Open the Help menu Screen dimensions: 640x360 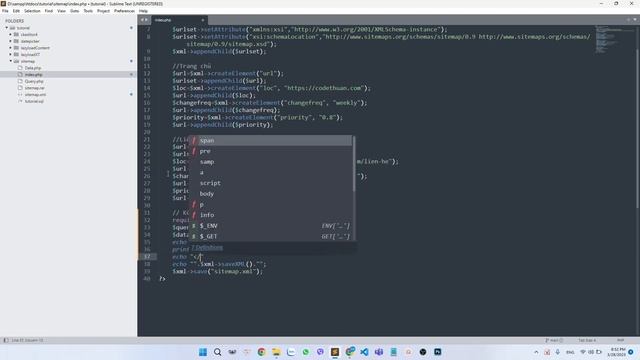point(143,11)
